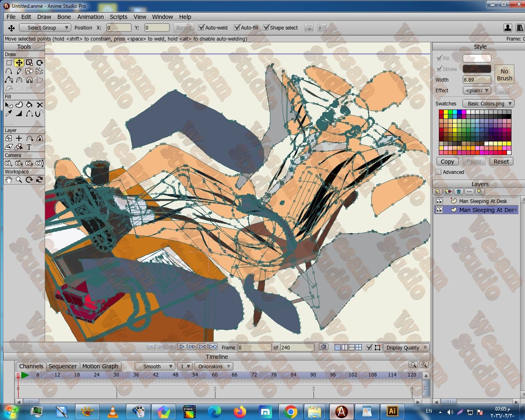Open the Onionskins dropdown
Screen dimensions: 525x420
(214, 366)
